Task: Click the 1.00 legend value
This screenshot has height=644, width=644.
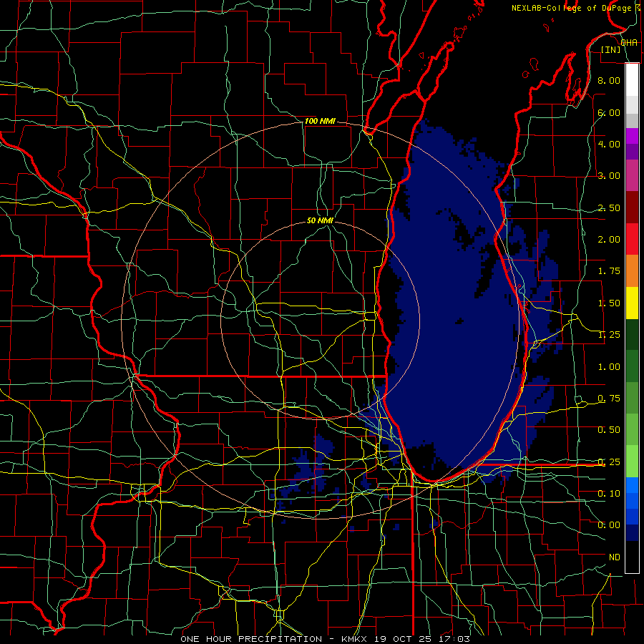Action: click(x=609, y=367)
